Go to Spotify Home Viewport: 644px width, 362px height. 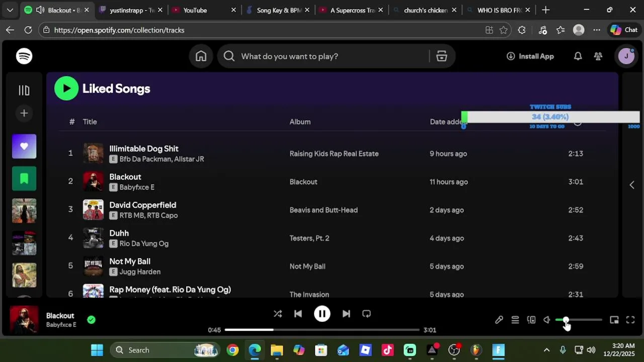coord(201,56)
